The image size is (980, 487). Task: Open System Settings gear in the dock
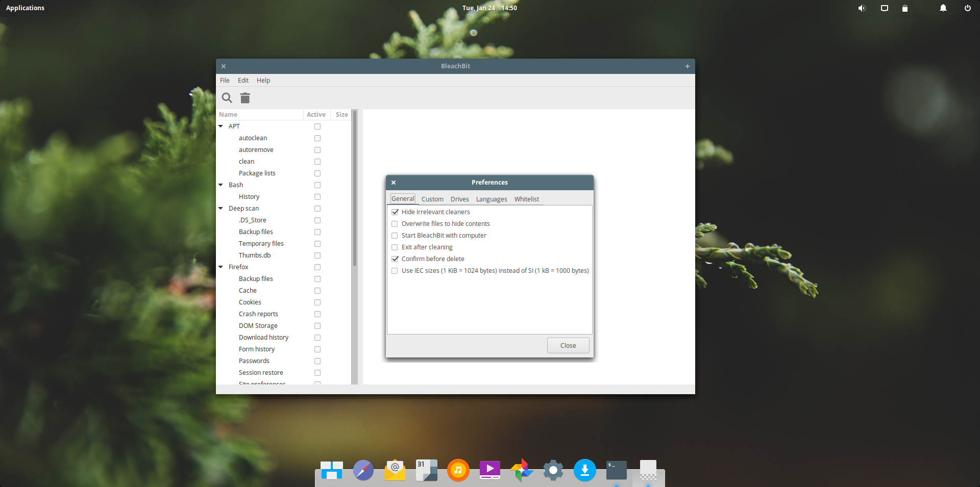(553, 470)
